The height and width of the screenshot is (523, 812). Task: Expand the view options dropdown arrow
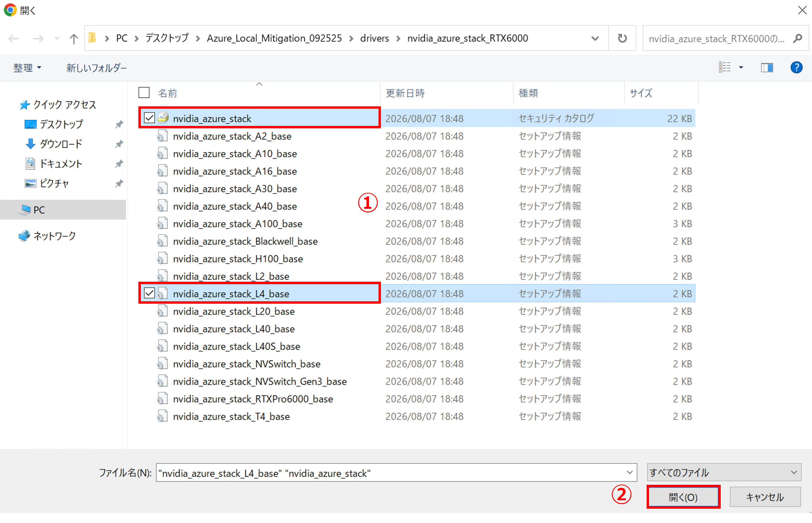741,67
